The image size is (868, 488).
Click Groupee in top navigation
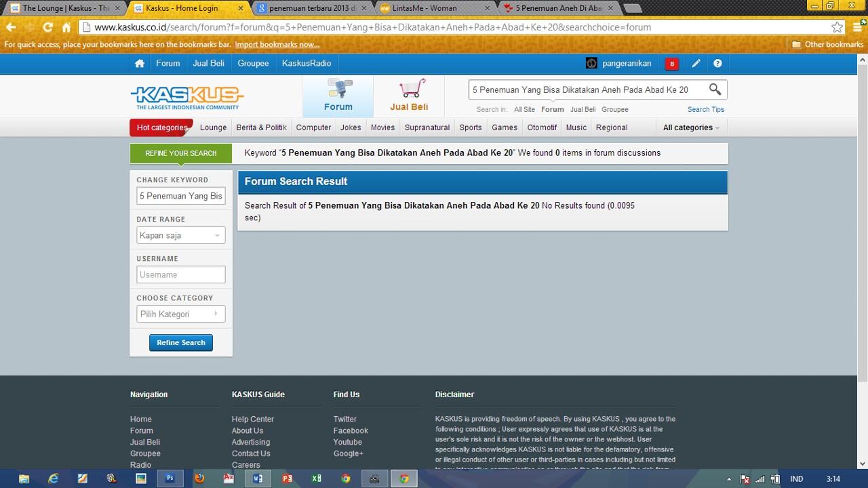(253, 63)
